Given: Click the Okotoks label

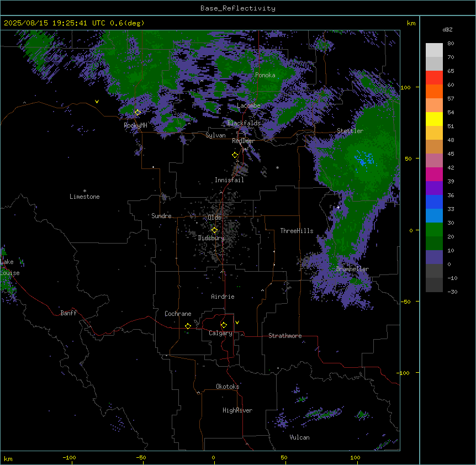Looking at the screenshot, I should (x=228, y=387).
